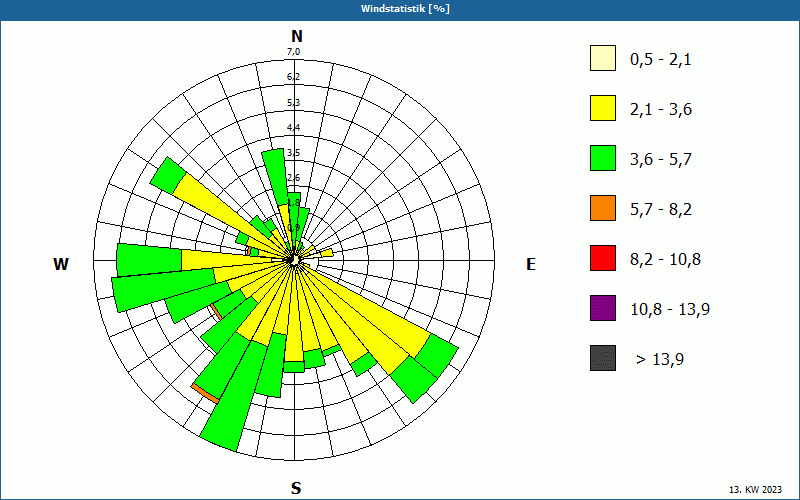Viewport: 800px width, 500px height.
Task: Click the legend label '> 13,9'
Action: pyautogui.click(x=660, y=360)
